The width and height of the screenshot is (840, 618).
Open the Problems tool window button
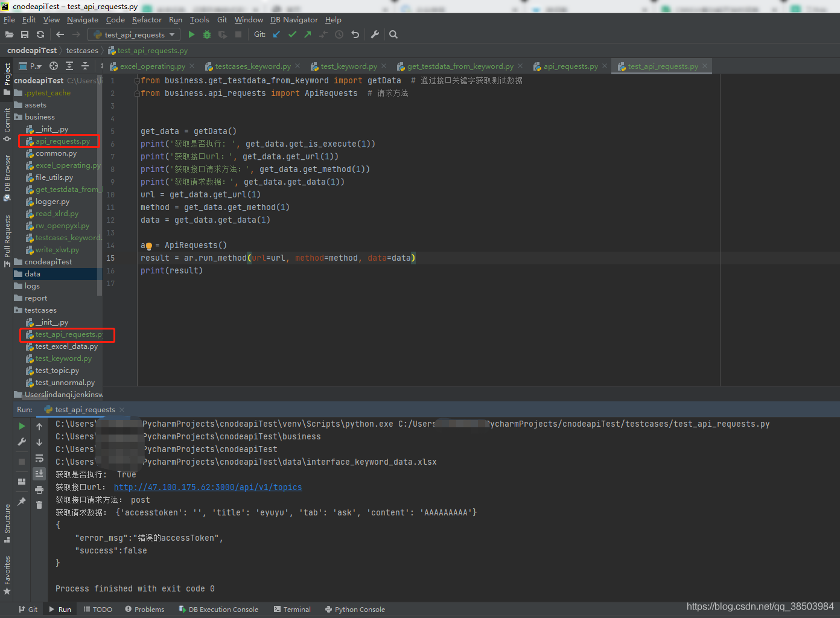pyautogui.click(x=145, y=610)
